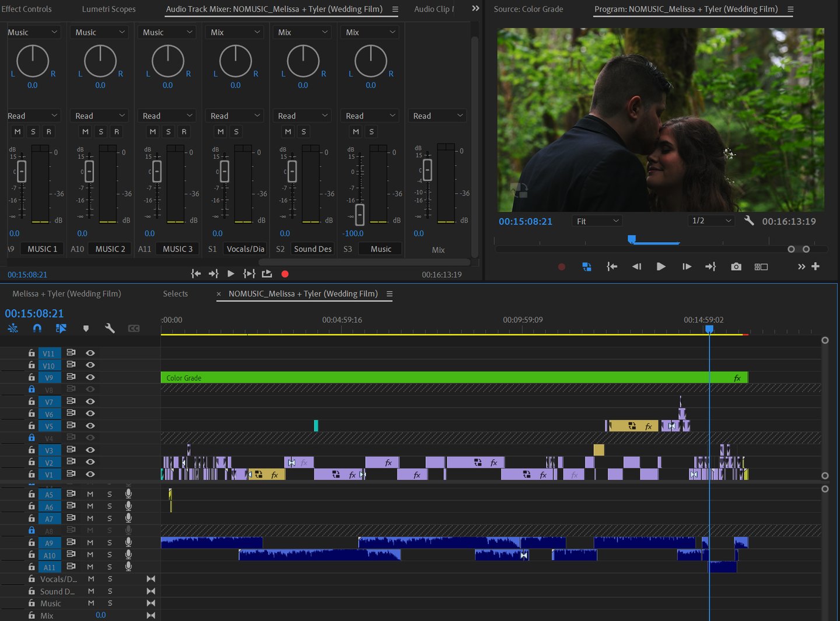Toggle visibility of track V9
Image resolution: width=840 pixels, height=621 pixels.
pyautogui.click(x=90, y=377)
